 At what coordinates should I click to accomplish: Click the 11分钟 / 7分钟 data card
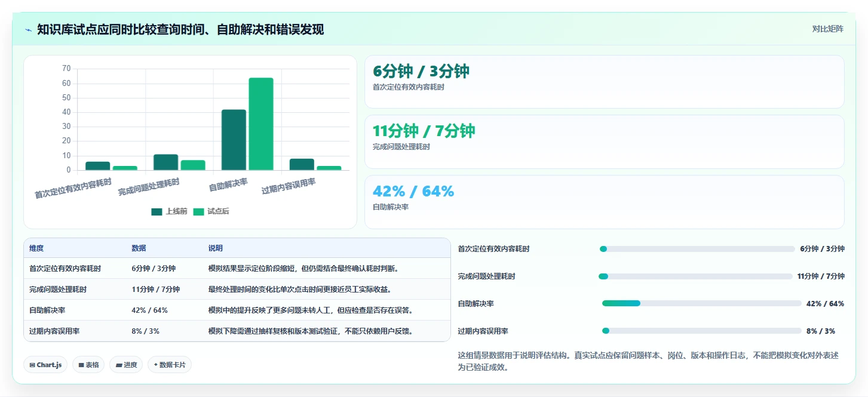tap(604, 142)
